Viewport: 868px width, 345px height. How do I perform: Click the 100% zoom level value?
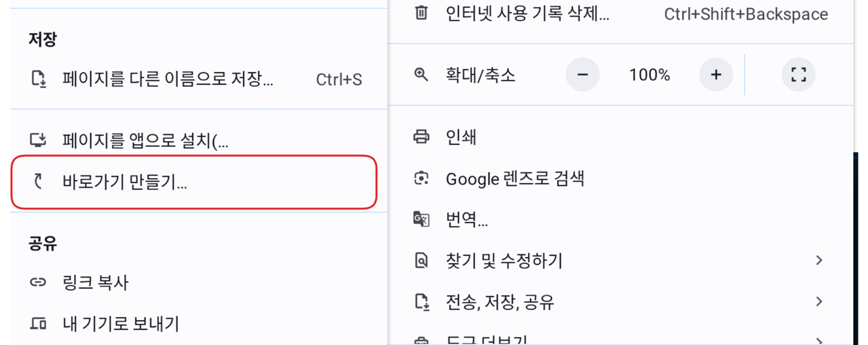tap(649, 75)
